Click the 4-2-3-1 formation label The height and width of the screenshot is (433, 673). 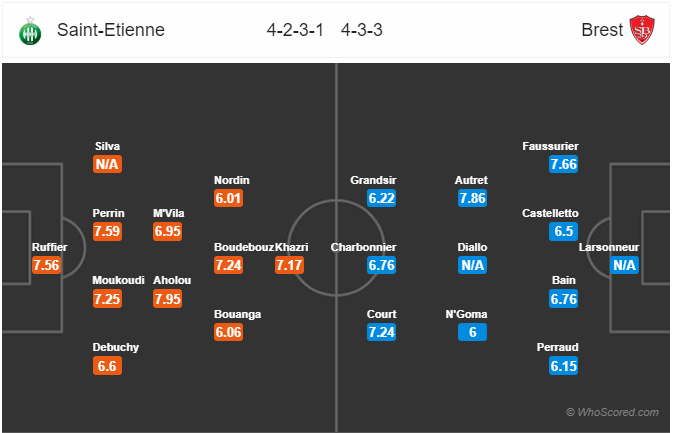click(x=295, y=30)
